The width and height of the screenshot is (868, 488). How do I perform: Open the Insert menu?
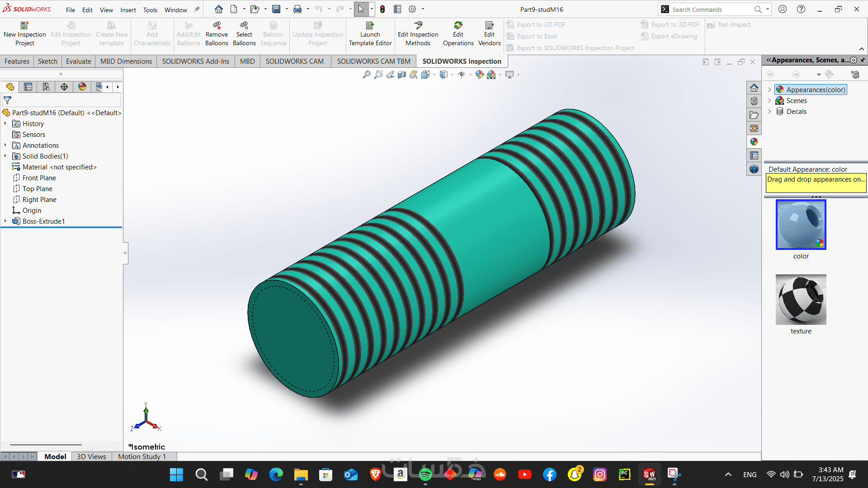coord(128,10)
